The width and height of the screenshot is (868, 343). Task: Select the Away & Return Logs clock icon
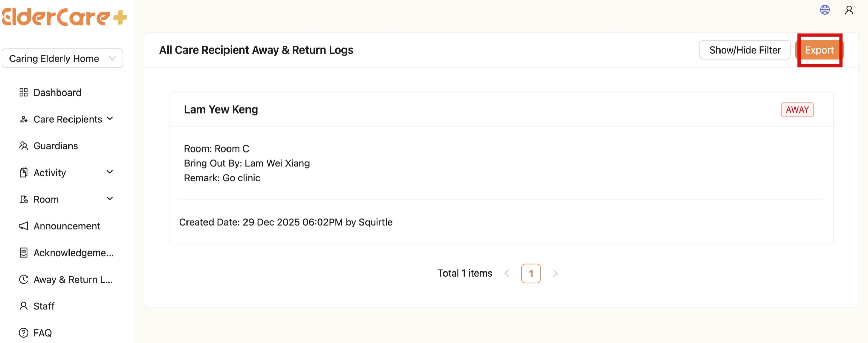pos(24,279)
